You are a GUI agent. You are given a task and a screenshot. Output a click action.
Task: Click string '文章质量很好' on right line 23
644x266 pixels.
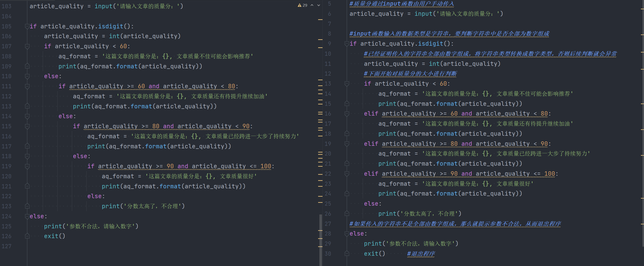(x=513, y=184)
